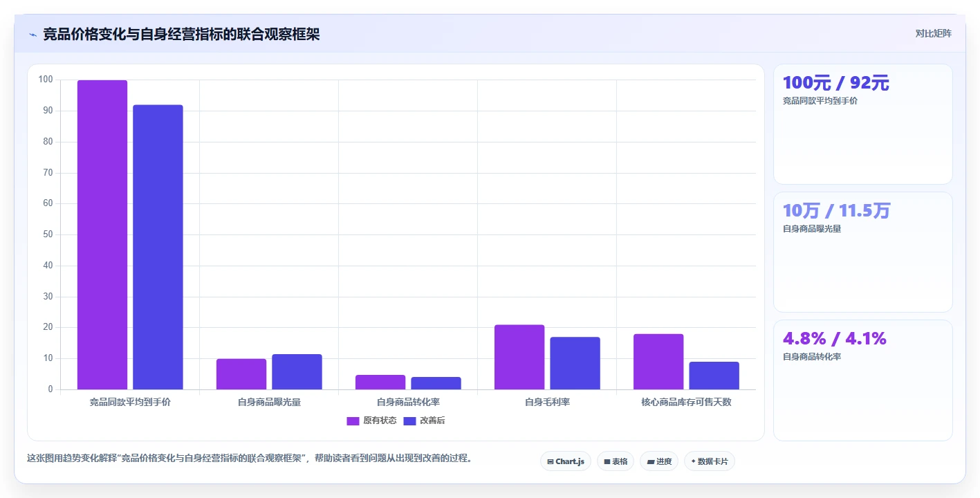This screenshot has height=498, width=980.
Task: Click the 50 y-axis tick label
Action: 48,234
